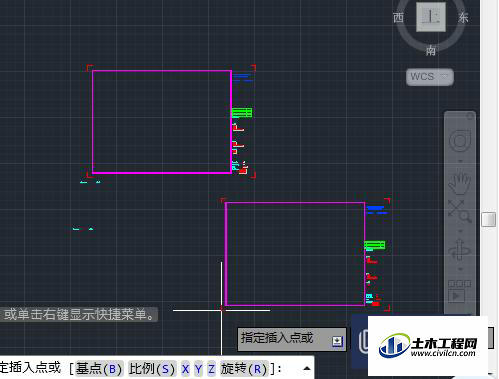Click the upper magenta rectangle block
The image size is (499, 379).
pyautogui.click(x=162, y=122)
